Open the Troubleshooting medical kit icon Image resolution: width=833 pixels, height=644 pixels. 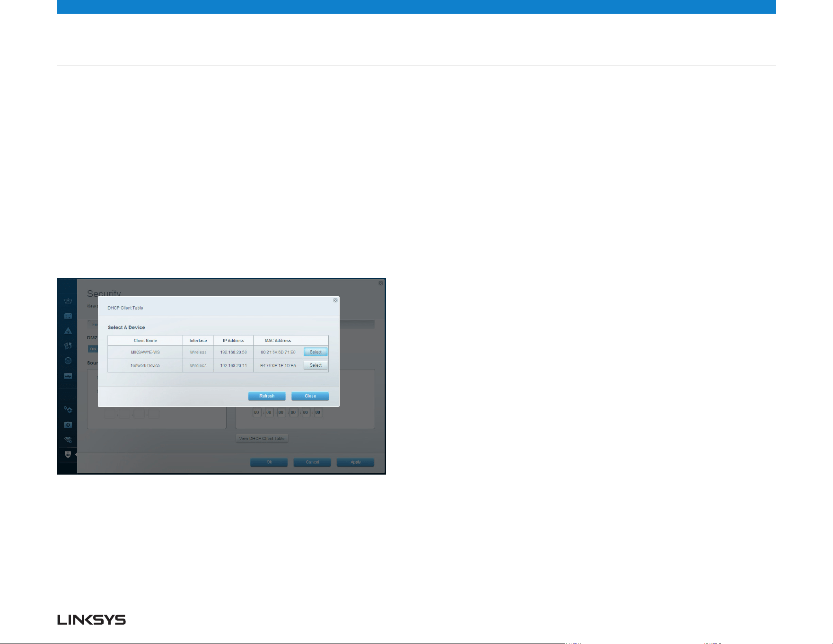coord(68,424)
